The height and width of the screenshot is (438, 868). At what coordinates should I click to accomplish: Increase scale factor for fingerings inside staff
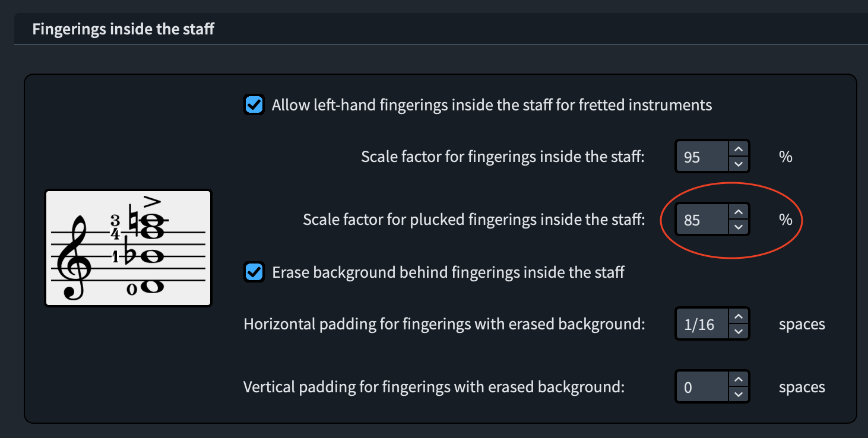(x=738, y=149)
